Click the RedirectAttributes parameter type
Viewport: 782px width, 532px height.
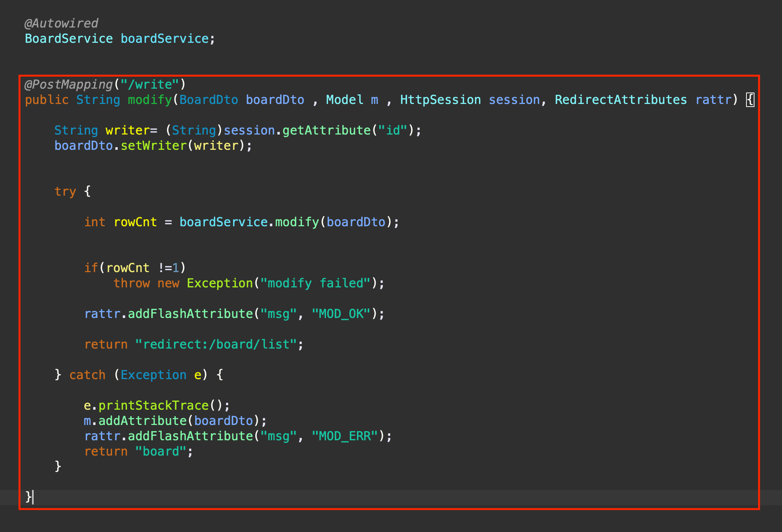click(x=620, y=100)
